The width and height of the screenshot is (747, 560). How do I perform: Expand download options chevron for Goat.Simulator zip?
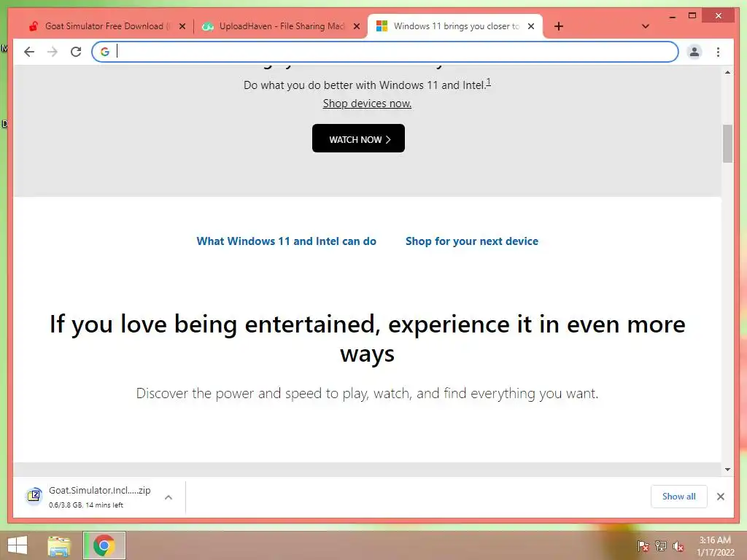coord(169,497)
